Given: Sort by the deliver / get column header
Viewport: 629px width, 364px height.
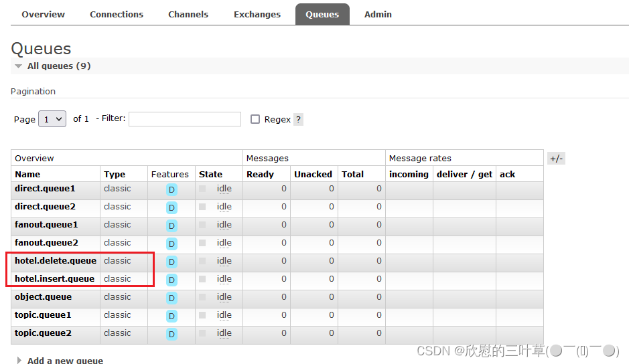Looking at the screenshot, I should [x=464, y=175].
